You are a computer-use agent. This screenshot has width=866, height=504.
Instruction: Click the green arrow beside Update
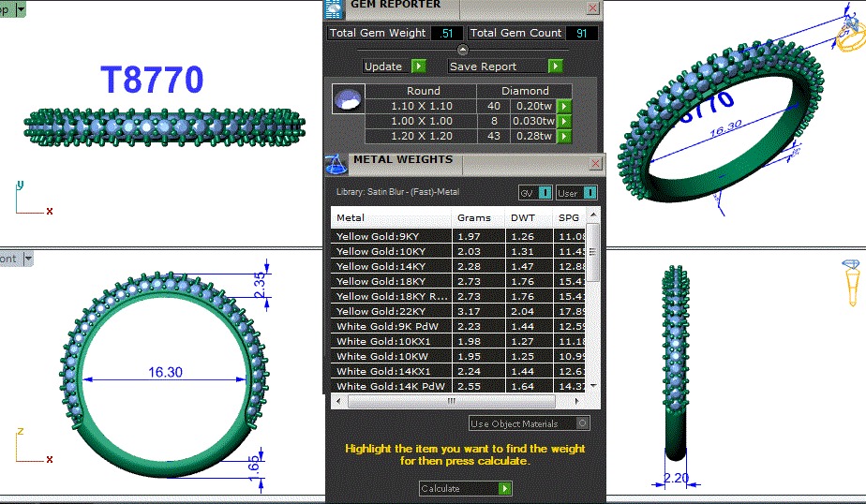pyautogui.click(x=418, y=67)
